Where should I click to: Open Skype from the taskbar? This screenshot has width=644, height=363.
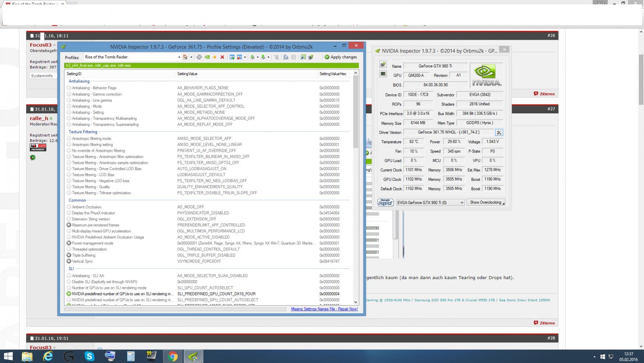tap(89, 356)
